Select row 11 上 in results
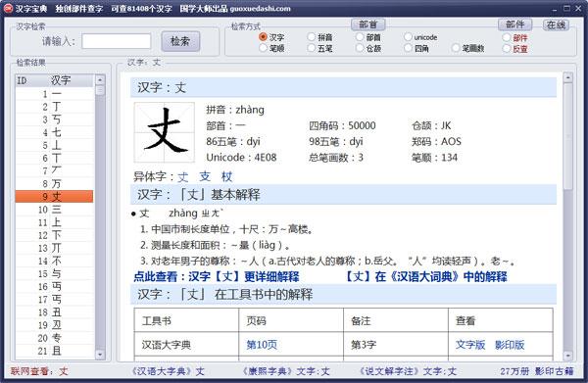The height and width of the screenshot is (383, 588). click(54, 222)
